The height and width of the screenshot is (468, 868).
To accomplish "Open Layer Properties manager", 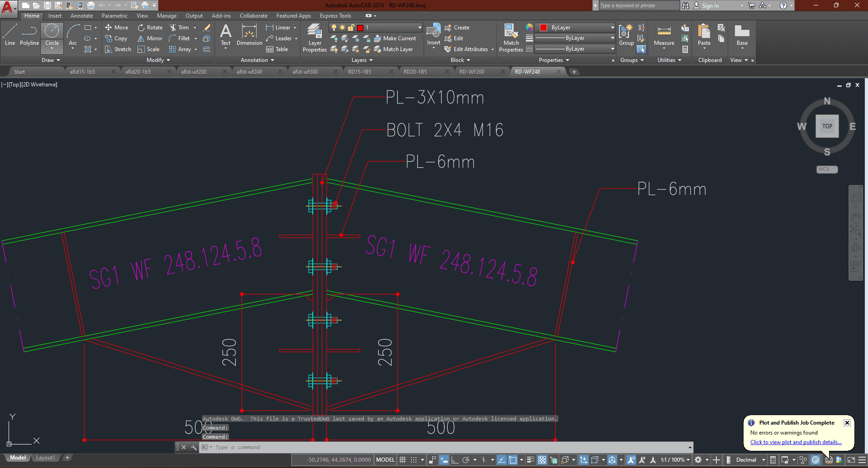I will click(315, 38).
